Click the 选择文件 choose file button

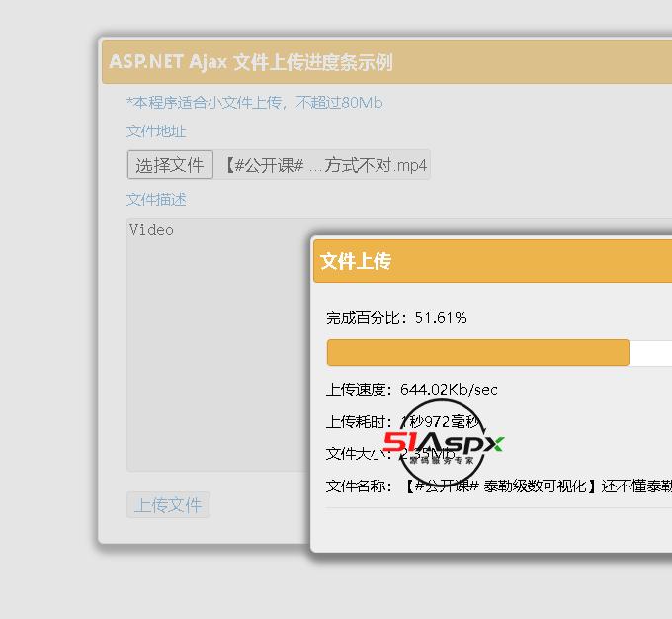point(170,165)
